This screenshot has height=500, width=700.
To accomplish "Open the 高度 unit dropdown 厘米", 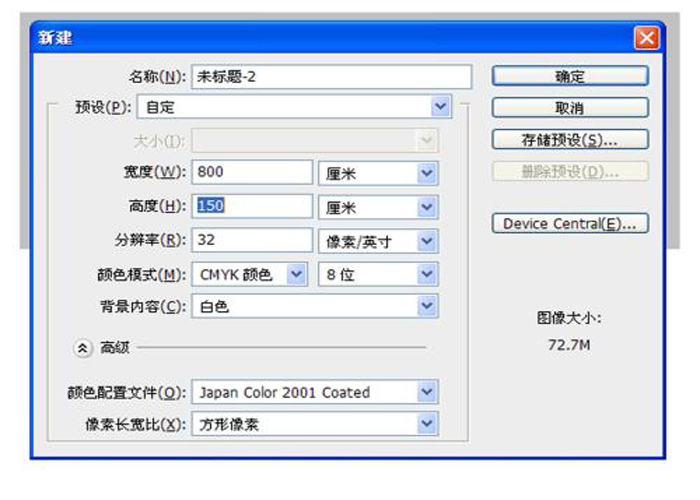I will point(378,207).
